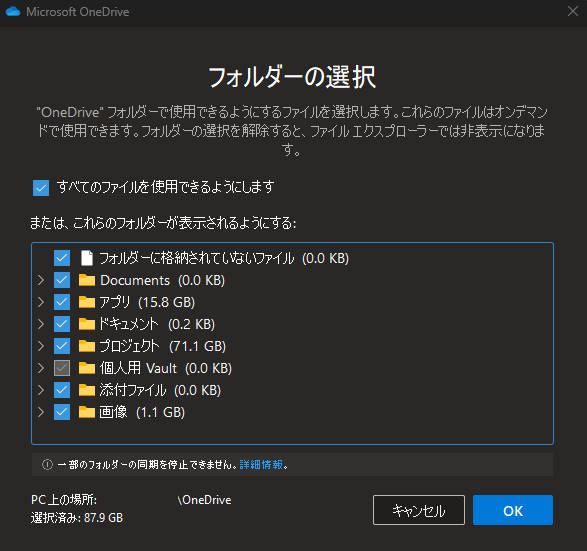This screenshot has width=587, height=551.
Task: Expand the 添付ファイル folder tree
Action: (x=41, y=390)
